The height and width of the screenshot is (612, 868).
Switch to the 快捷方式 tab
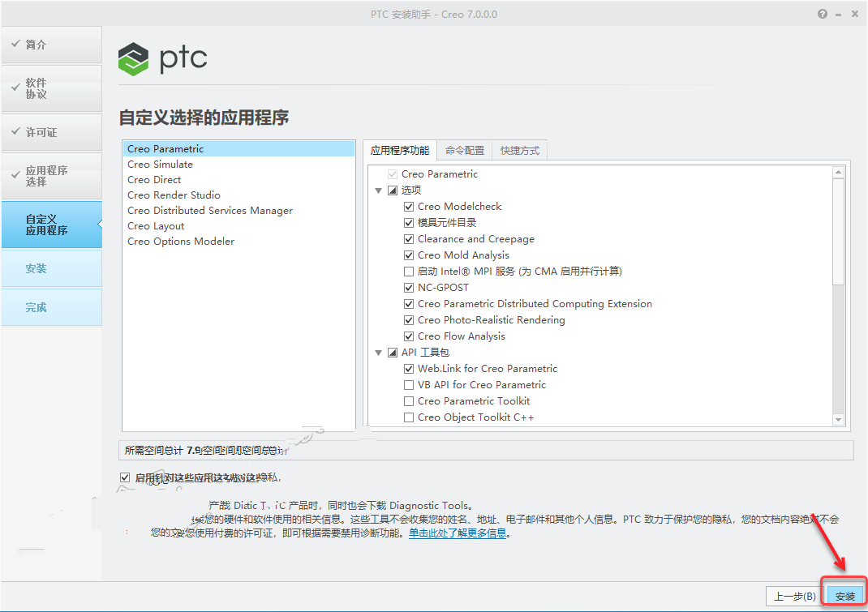click(x=520, y=151)
